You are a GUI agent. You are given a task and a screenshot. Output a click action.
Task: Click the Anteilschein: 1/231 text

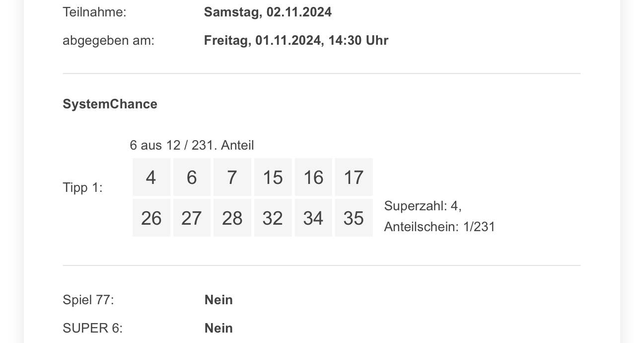(439, 227)
